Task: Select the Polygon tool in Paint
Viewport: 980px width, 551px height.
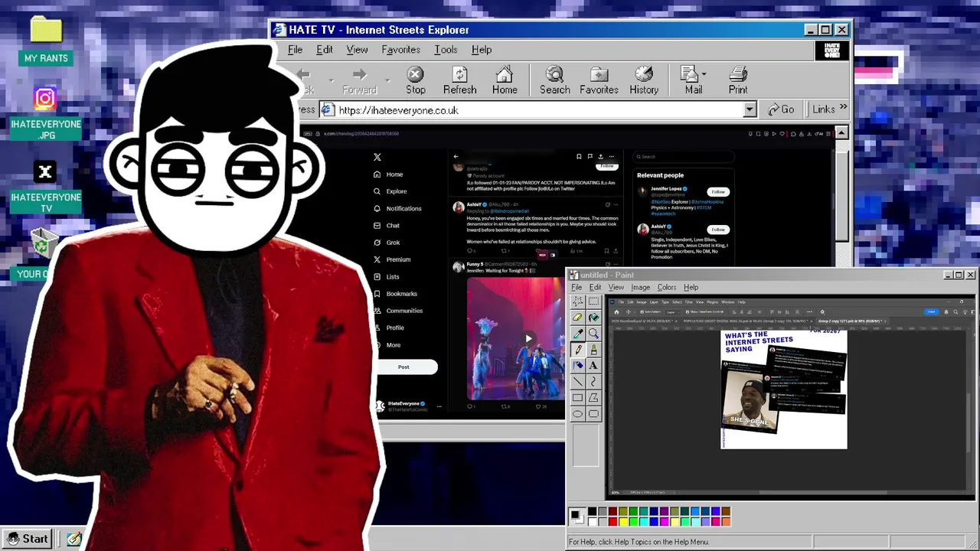Action: pyautogui.click(x=593, y=398)
